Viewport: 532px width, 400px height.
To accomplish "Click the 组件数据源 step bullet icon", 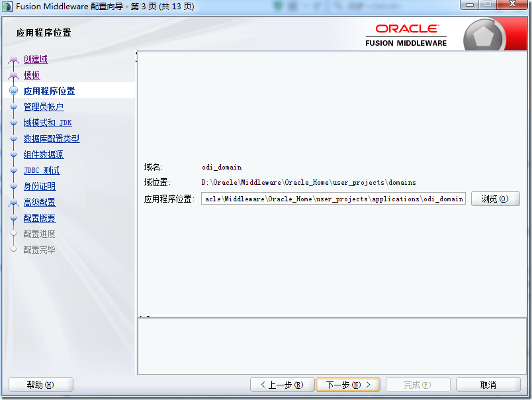I will (14, 154).
